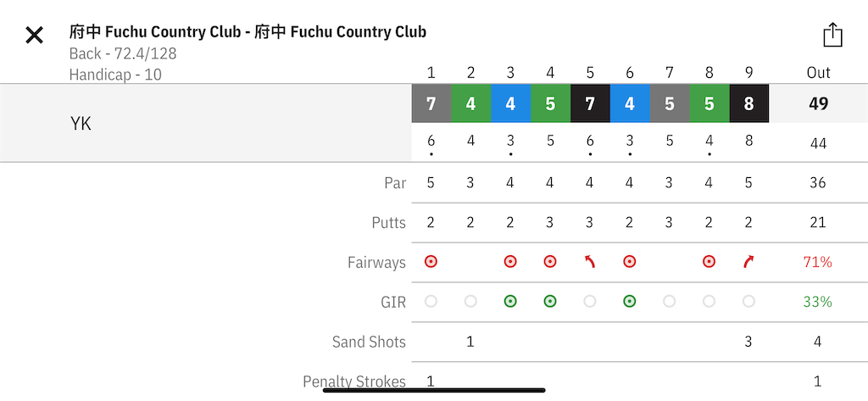Tap the green GIR icon on hole 6
The image size is (868, 401).
pos(630,301)
